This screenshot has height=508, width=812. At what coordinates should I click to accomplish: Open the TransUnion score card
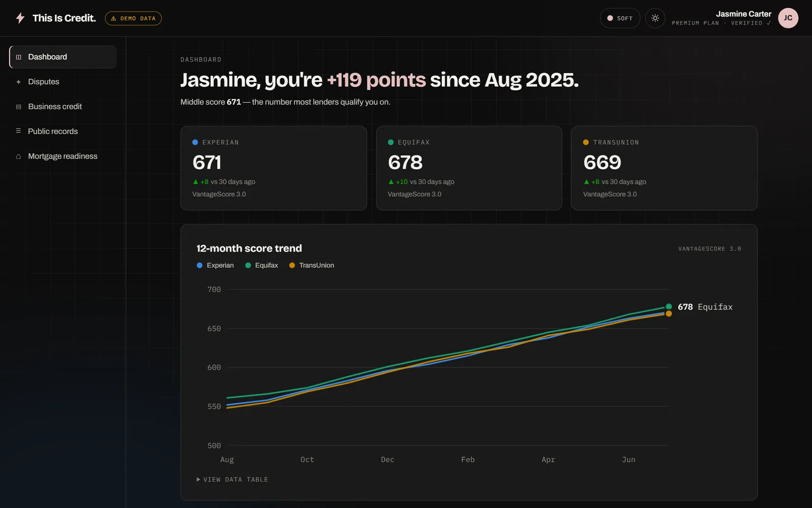tap(664, 168)
